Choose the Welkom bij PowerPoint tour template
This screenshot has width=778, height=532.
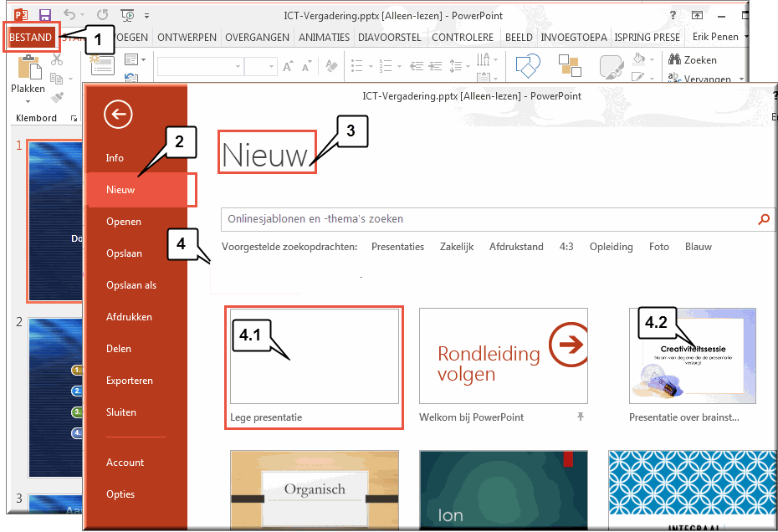[x=503, y=356]
